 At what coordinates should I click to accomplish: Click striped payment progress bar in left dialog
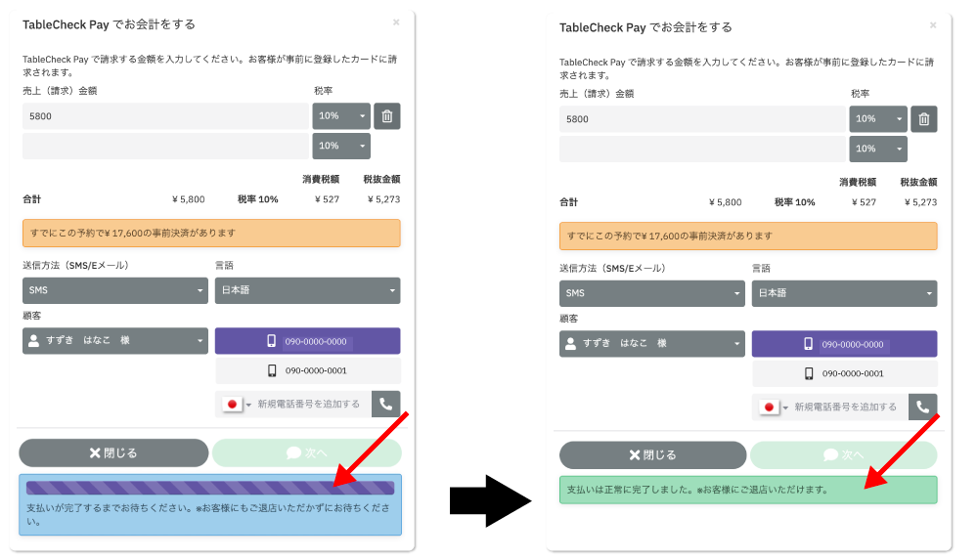point(210,488)
